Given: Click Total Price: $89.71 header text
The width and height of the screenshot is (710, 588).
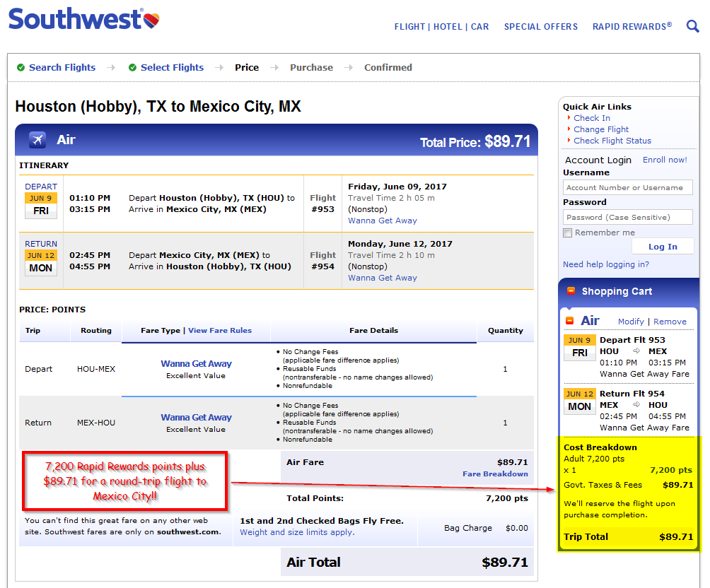Looking at the screenshot, I should click(475, 141).
